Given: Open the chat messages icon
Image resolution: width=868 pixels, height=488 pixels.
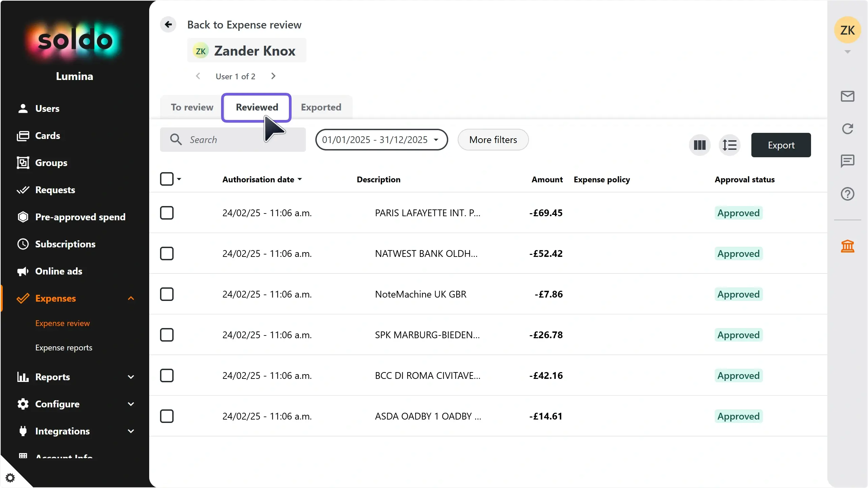Looking at the screenshot, I should 847,161.
